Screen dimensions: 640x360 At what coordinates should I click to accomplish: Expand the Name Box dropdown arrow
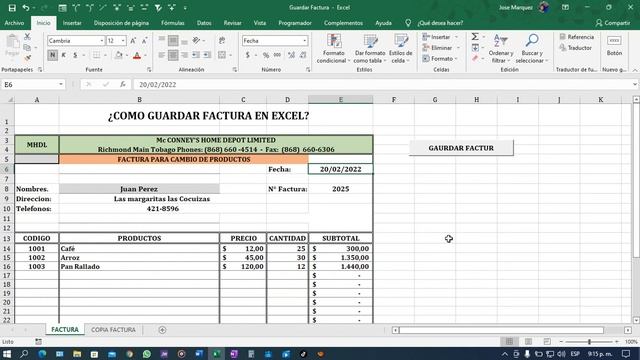[x=61, y=84]
